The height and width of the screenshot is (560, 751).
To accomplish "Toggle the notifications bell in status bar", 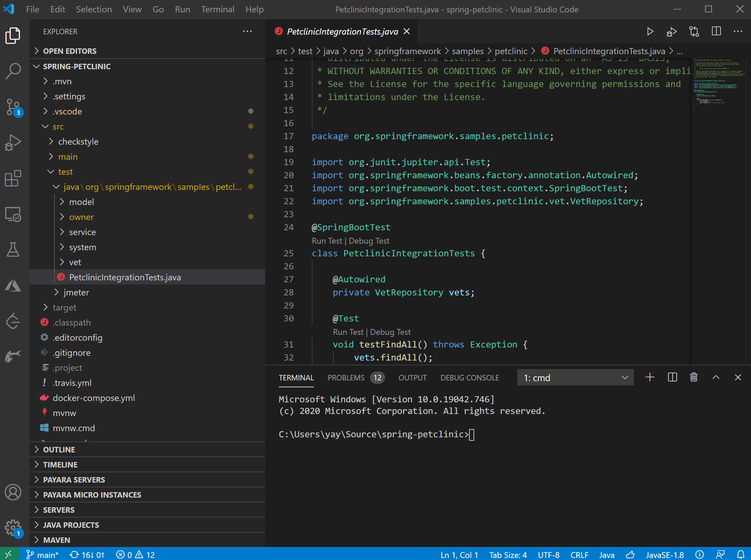I will [740, 554].
